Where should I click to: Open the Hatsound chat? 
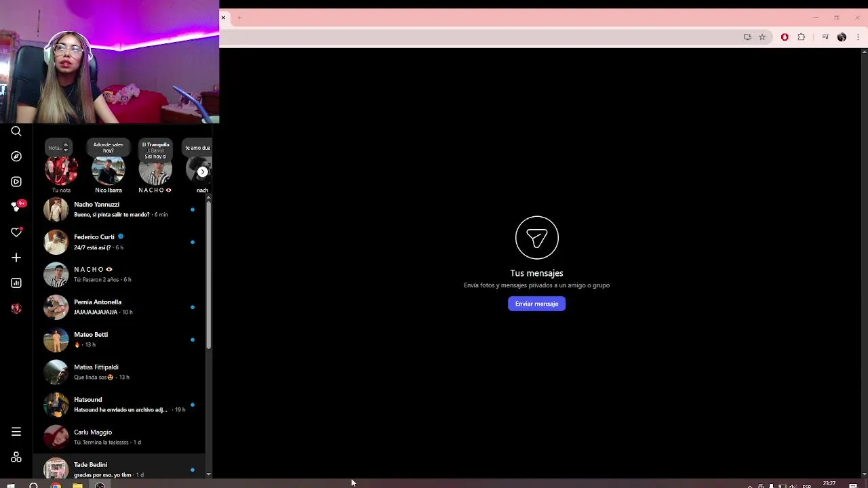coord(119,405)
